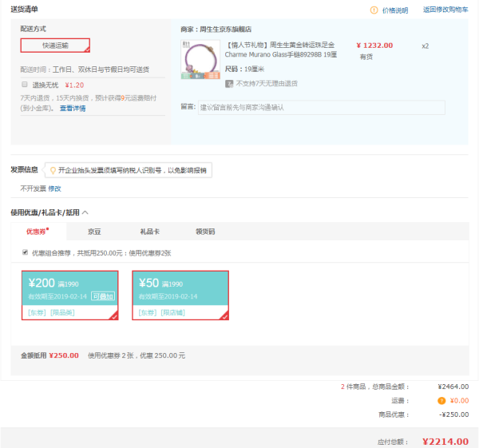Uncheck the 优惠组合推荐 checkbox
479x448 pixels.
pyautogui.click(x=25, y=252)
